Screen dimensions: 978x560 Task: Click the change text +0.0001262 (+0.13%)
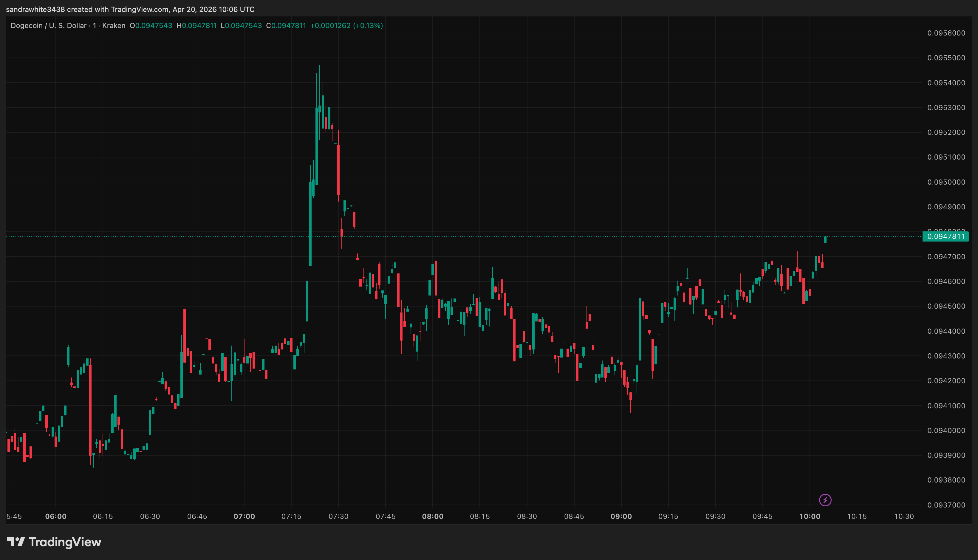(x=346, y=26)
